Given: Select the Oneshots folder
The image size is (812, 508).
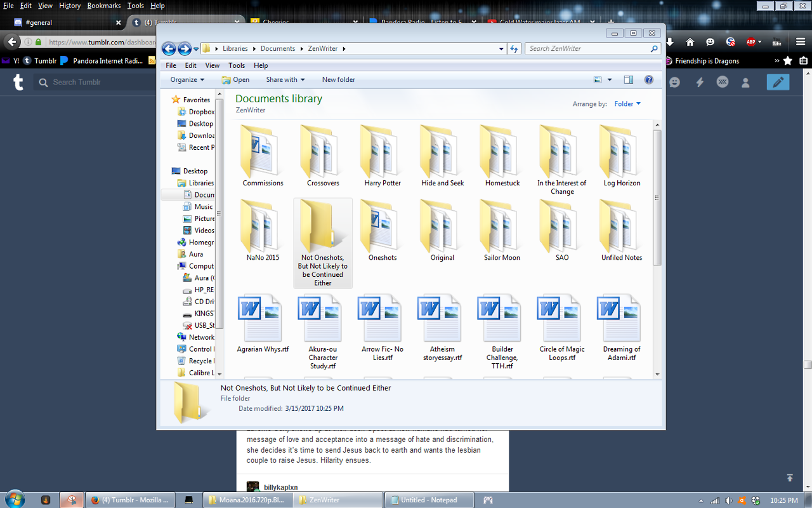Looking at the screenshot, I should [383, 231].
